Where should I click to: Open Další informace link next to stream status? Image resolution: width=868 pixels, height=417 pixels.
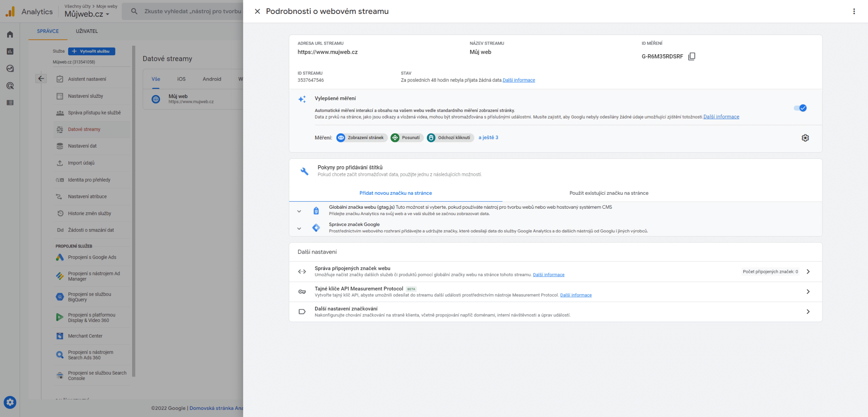click(x=519, y=80)
